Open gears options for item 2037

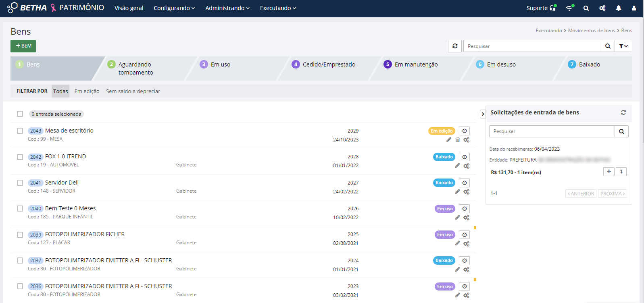click(x=466, y=270)
